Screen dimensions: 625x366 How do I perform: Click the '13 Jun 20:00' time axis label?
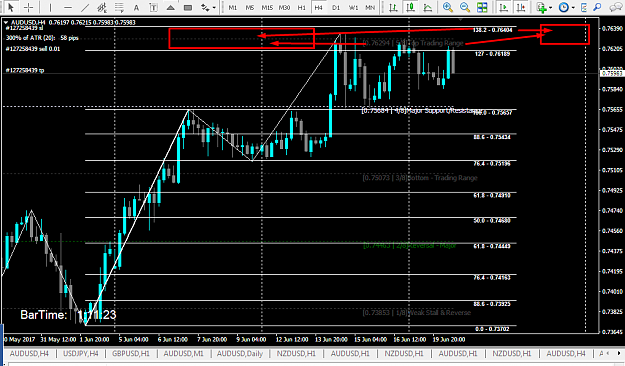click(x=331, y=340)
